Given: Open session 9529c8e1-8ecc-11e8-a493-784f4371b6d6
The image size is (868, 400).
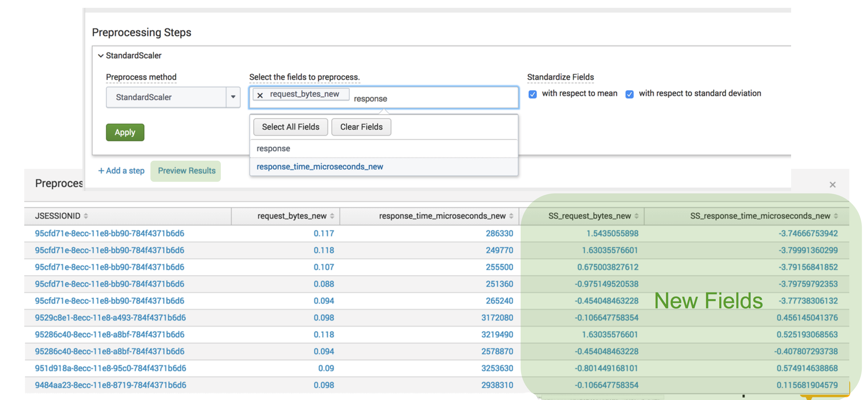Looking at the screenshot, I should tap(110, 318).
